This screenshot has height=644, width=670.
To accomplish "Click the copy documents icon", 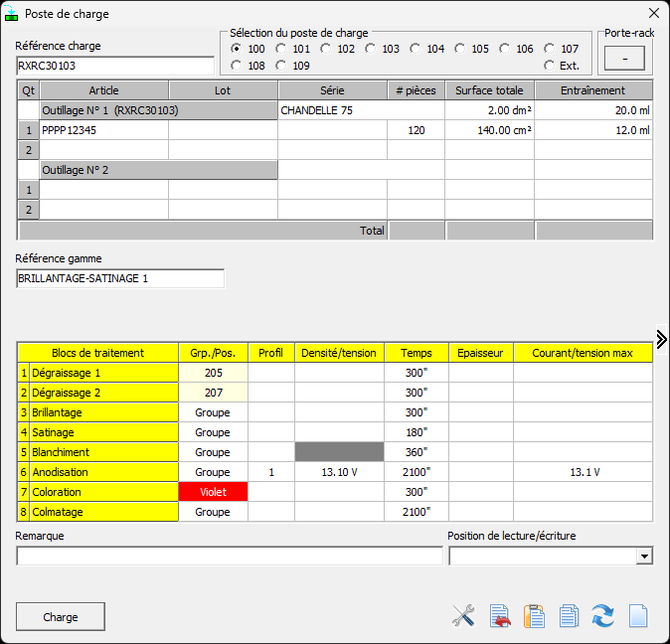I will (569, 616).
